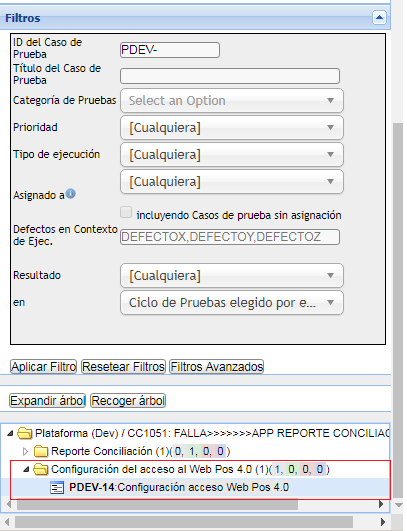
Task: Select PDEV-14 Configuración acceso Web Pos 4.0
Action: point(179,487)
